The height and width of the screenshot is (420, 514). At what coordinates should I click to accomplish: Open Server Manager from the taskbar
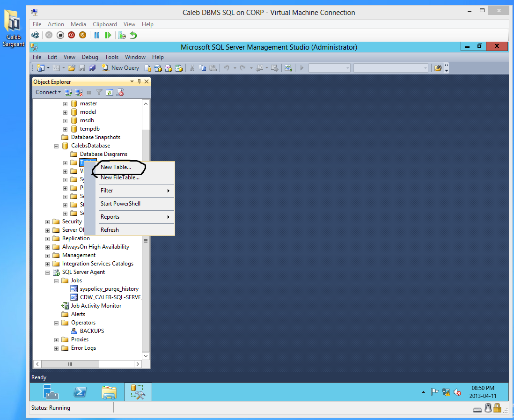tap(51, 392)
